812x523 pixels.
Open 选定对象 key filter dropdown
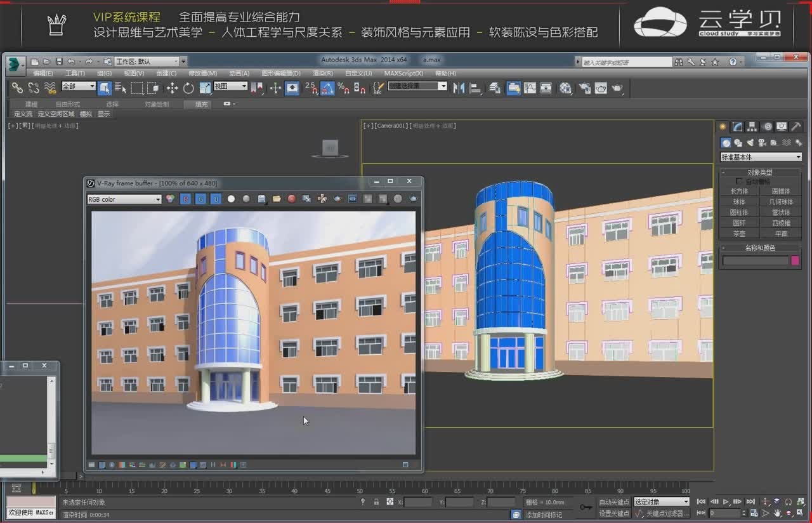662,501
